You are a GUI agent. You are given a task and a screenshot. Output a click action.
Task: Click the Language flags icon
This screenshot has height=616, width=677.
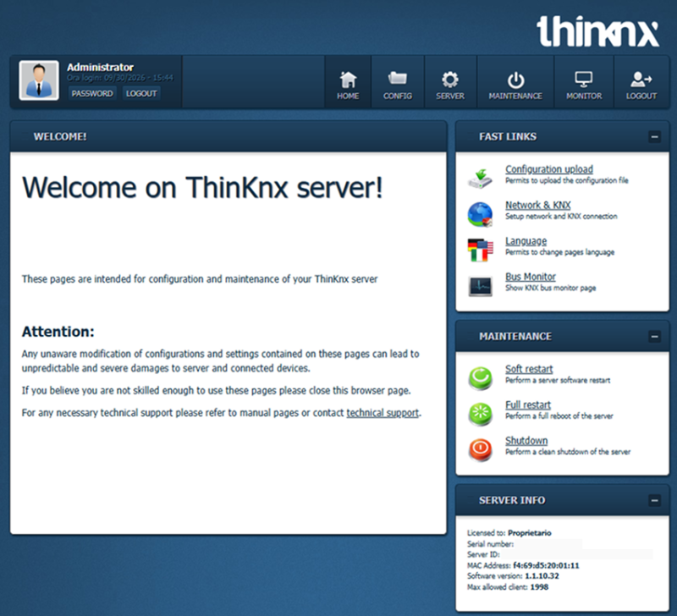click(x=480, y=250)
